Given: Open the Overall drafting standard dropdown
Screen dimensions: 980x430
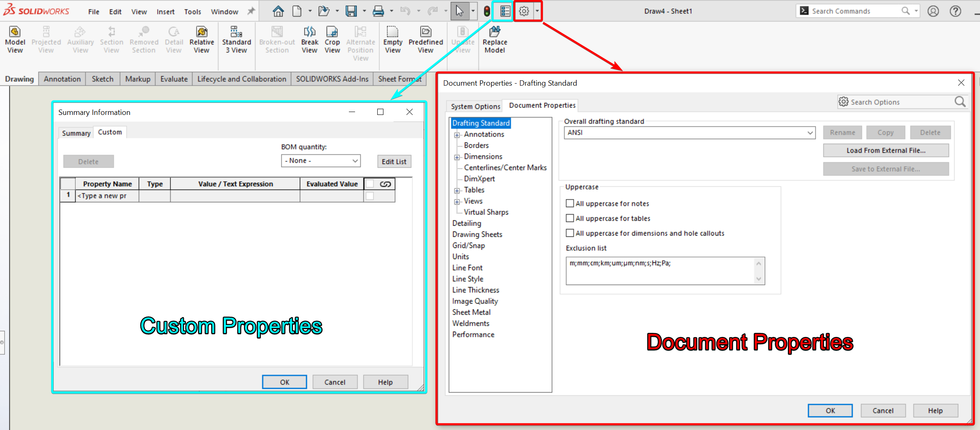Looking at the screenshot, I should click(x=690, y=133).
